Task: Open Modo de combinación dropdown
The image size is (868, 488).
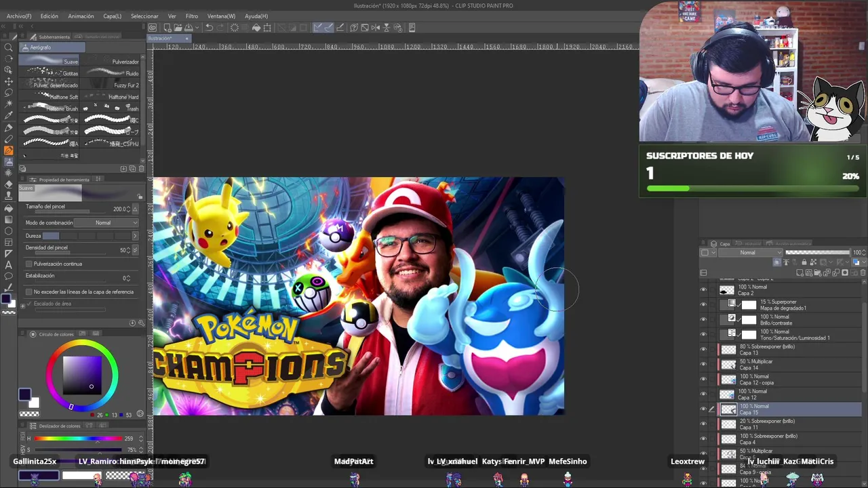Action: coord(106,223)
